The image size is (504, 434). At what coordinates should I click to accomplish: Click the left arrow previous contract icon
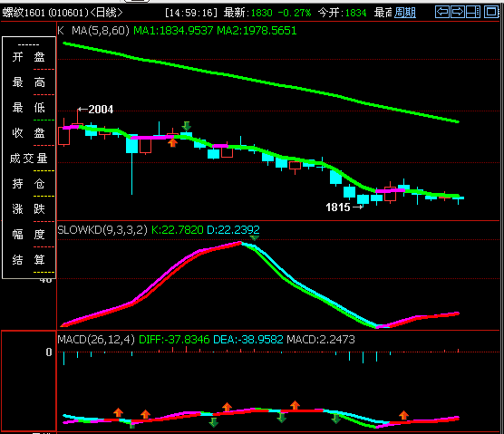coord(442,12)
